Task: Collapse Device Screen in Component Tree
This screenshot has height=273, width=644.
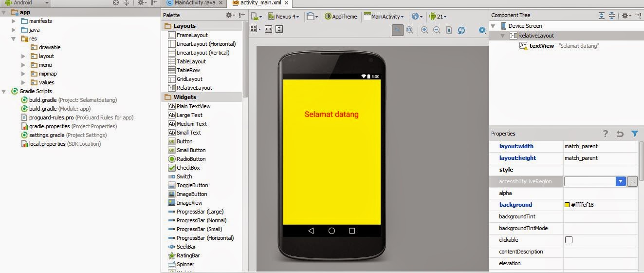Action: click(x=494, y=26)
